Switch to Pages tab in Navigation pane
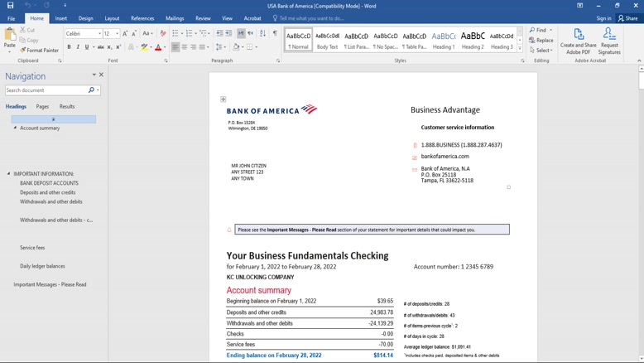 click(x=42, y=106)
